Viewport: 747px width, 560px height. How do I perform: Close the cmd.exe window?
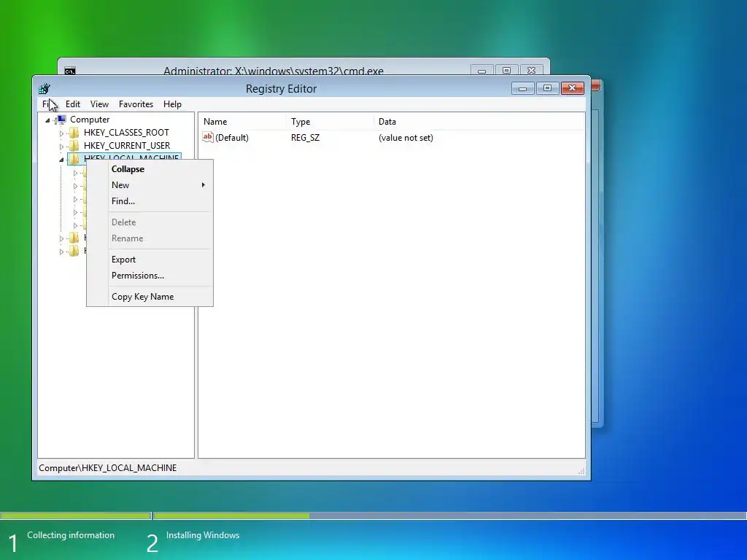pyautogui.click(x=532, y=71)
